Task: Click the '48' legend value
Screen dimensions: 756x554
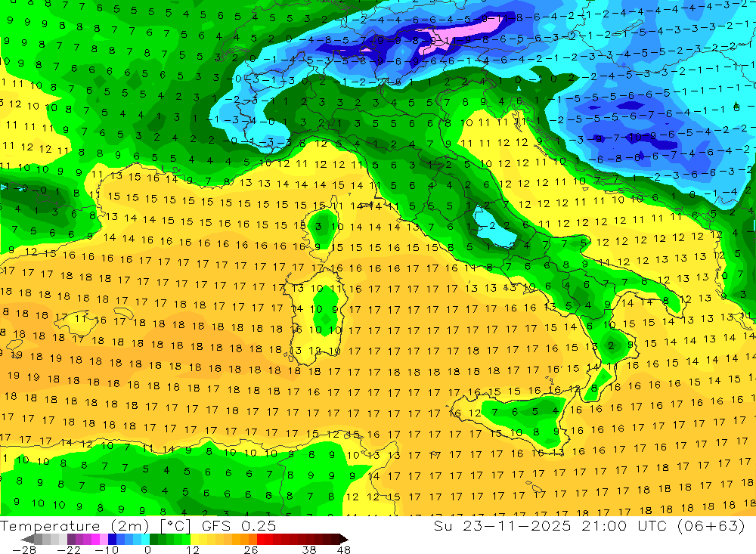Action: coord(343,550)
